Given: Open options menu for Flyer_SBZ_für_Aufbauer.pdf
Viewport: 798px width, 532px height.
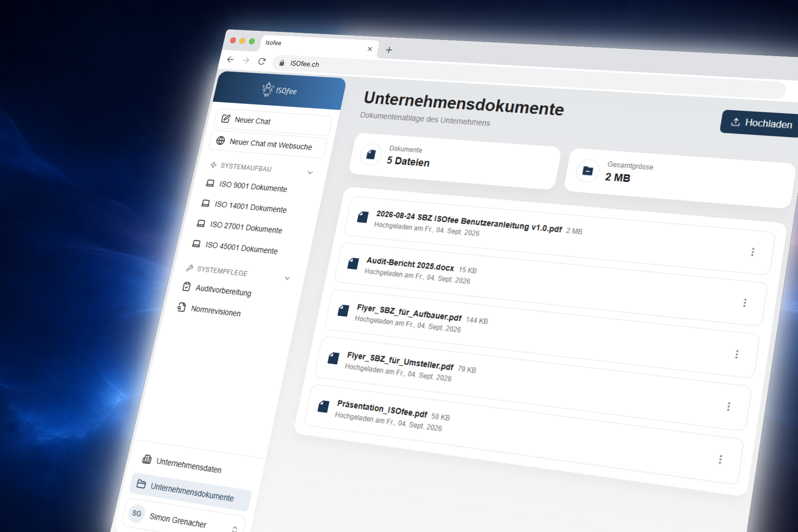Looking at the screenshot, I should pos(736,354).
